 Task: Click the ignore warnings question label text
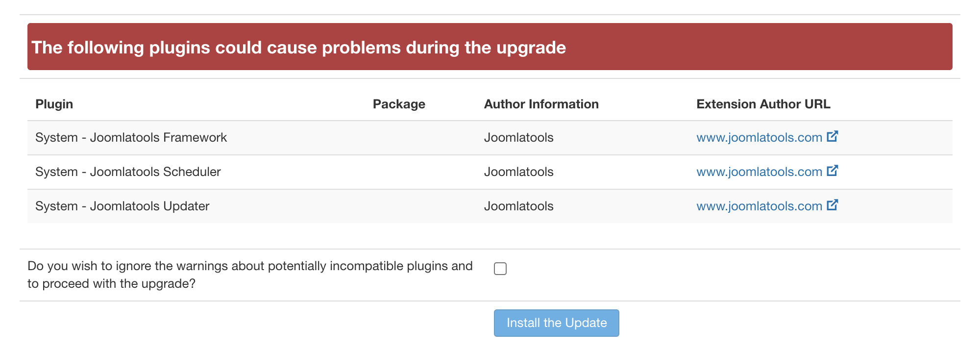[x=250, y=275]
